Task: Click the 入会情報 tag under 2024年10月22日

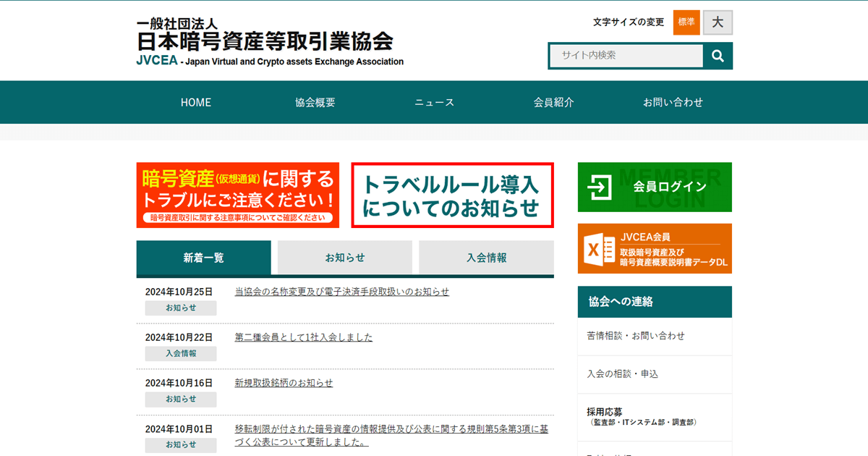Action: click(x=181, y=353)
